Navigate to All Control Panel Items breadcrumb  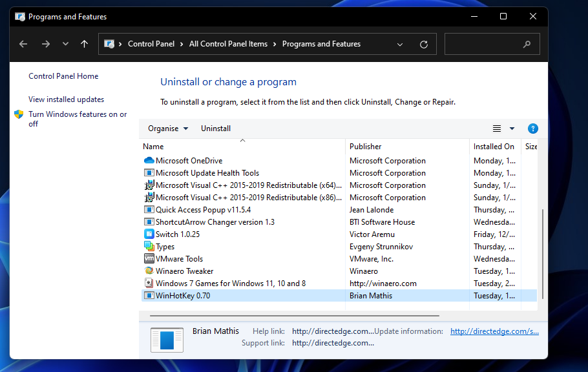point(228,44)
